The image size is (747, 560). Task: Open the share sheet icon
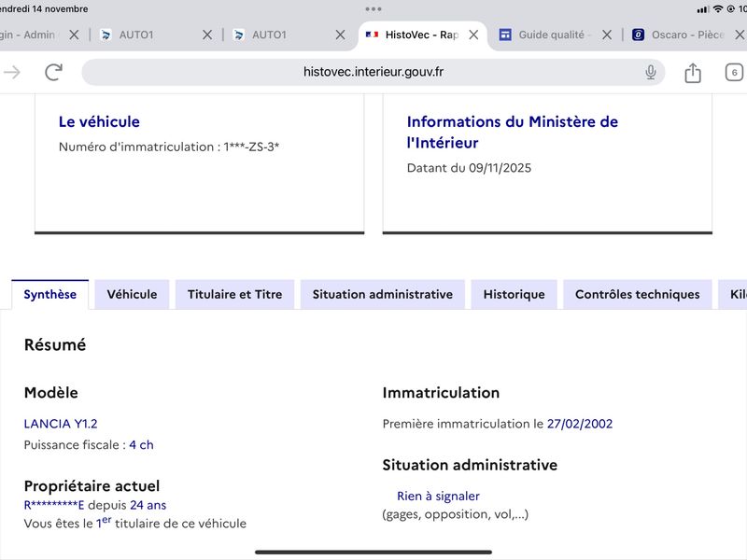point(692,73)
